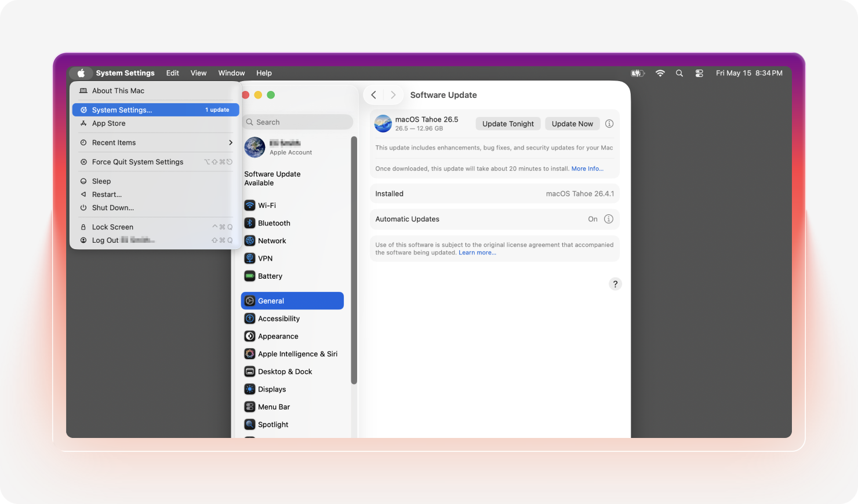Click the System Settings app menu
The height and width of the screenshot is (504, 858).
tap(125, 73)
